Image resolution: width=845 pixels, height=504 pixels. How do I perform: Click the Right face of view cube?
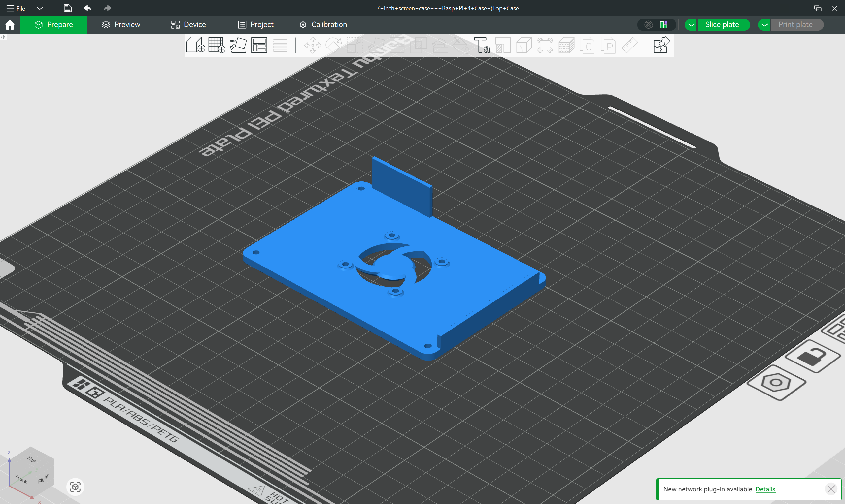tap(43, 478)
